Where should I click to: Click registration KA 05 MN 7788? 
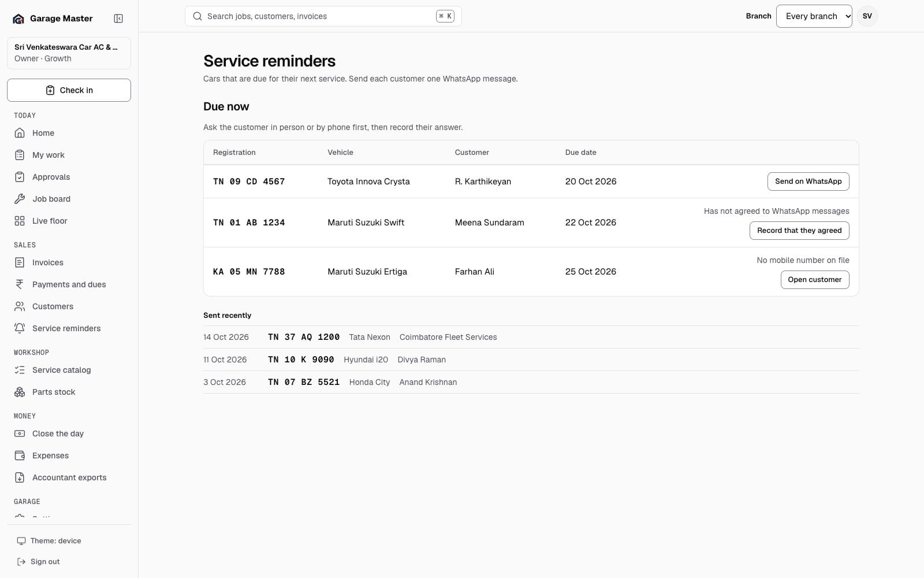point(249,272)
